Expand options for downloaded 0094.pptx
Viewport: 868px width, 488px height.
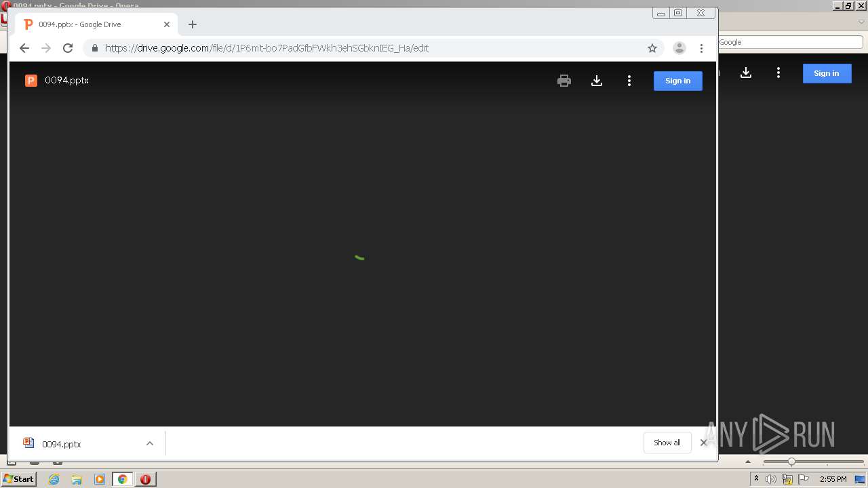pos(150,444)
